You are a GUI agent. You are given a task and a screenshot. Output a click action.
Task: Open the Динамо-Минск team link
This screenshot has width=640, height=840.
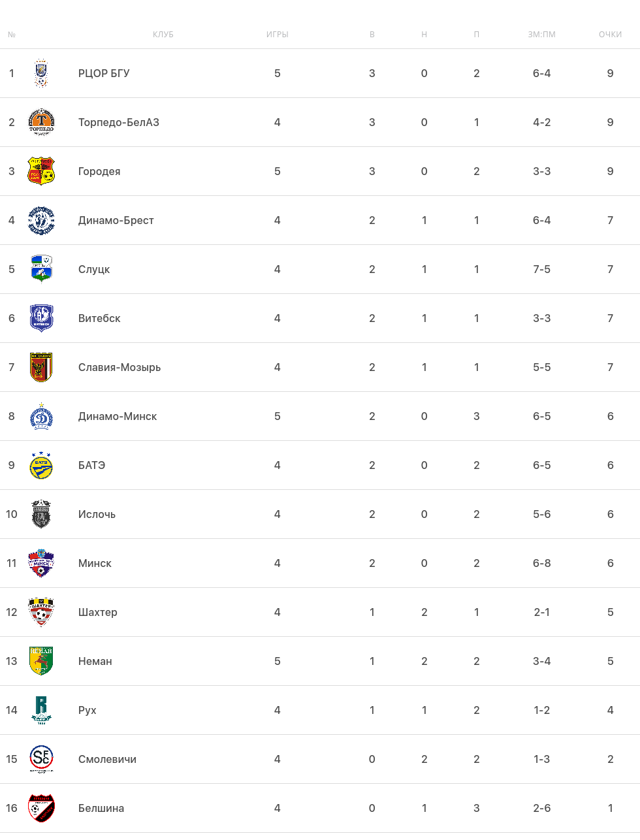tap(118, 416)
